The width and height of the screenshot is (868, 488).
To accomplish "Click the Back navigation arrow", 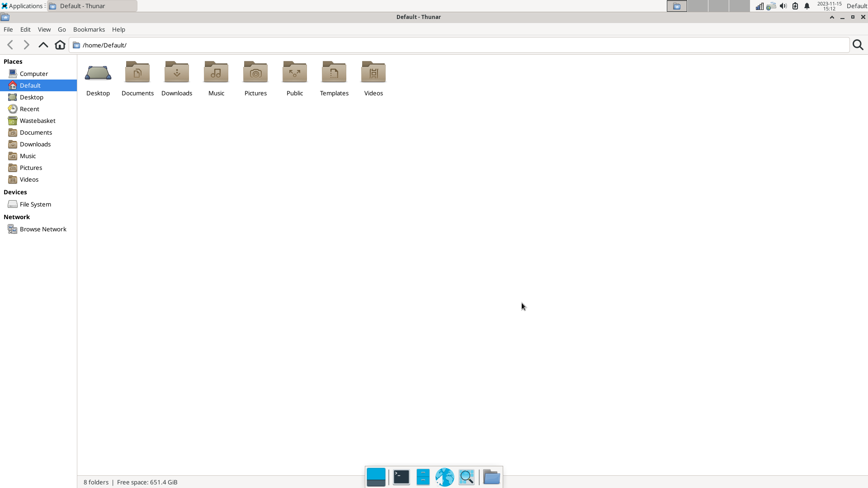I will click(x=10, y=45).
